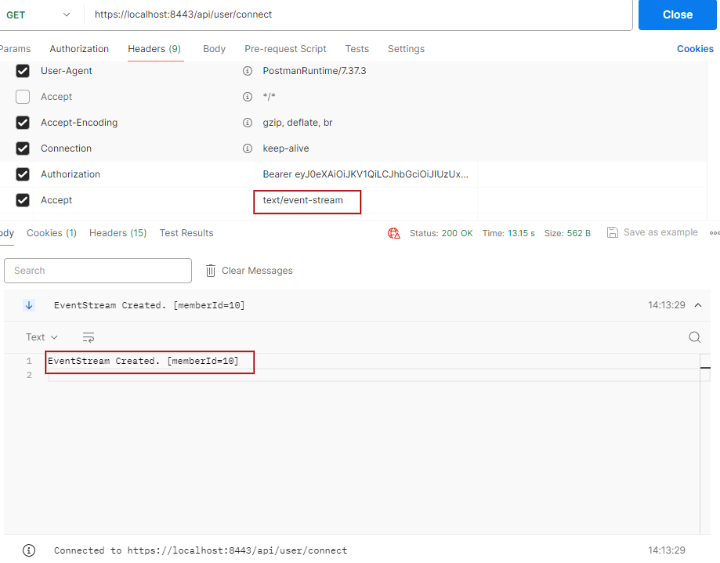Viewport: 720px width, 563px height.
Task: Open search magnifier in message body
Action: coord(694,338)
